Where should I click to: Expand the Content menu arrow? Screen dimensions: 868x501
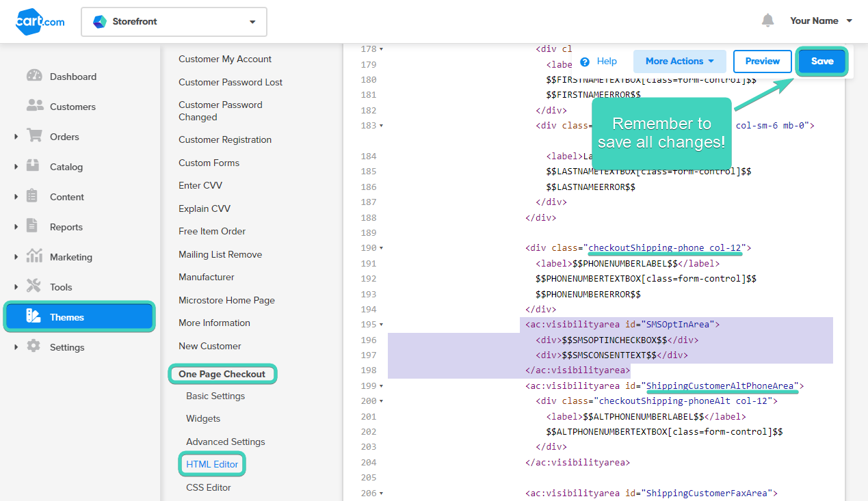(16, 197)
